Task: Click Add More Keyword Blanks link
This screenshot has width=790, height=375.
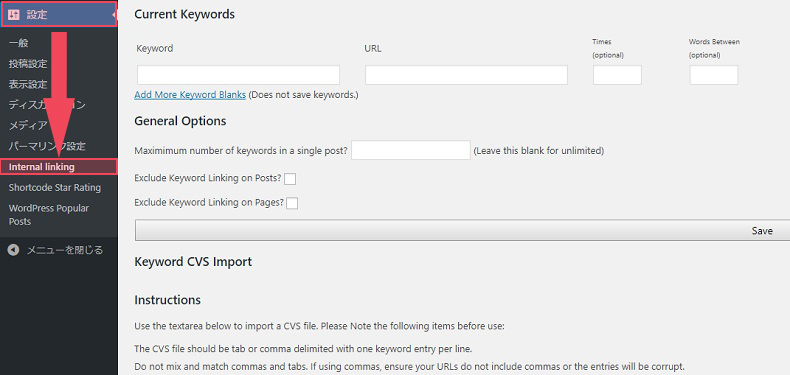Action: (x=190, y=95)
